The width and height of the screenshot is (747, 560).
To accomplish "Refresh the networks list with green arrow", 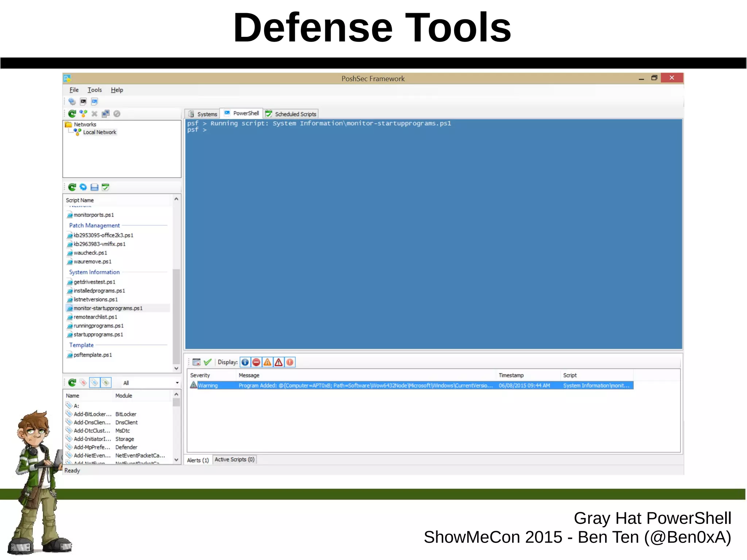I will click(72, 114).
